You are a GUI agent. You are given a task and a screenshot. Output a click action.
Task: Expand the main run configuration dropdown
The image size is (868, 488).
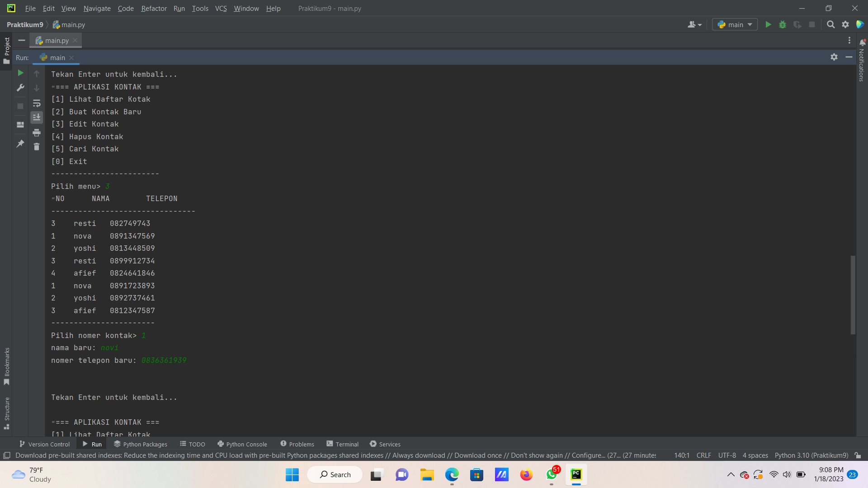tap(735, 25)
